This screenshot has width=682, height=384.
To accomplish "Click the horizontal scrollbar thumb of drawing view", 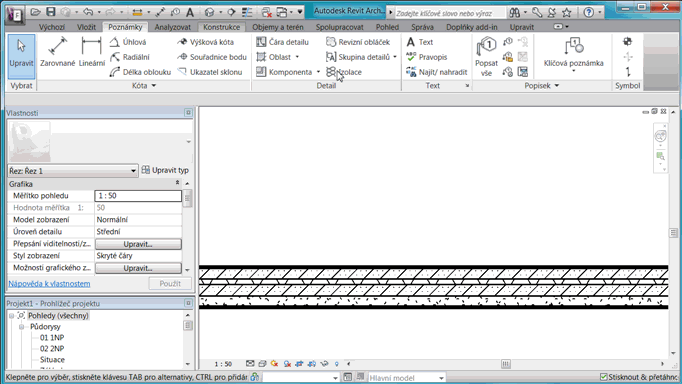I will [505, 364].
